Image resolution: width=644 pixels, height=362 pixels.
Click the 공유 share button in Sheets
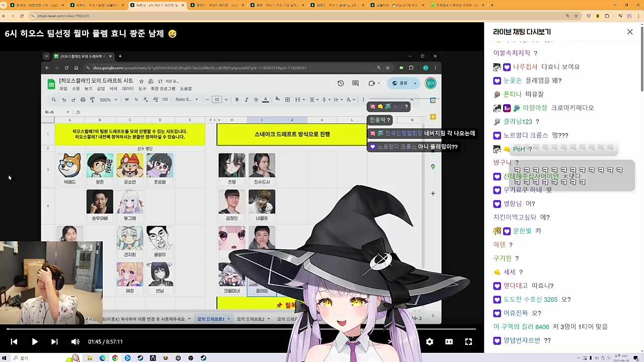tap(400, 83)
